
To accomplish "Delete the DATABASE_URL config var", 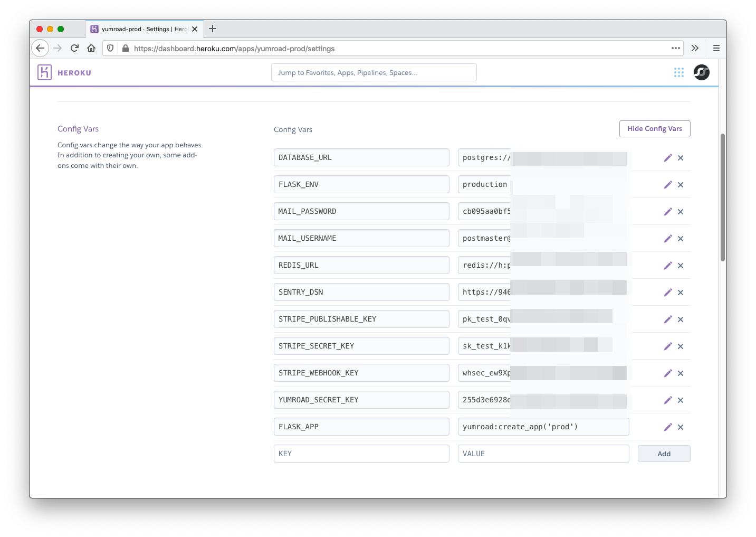I will 681,158.
